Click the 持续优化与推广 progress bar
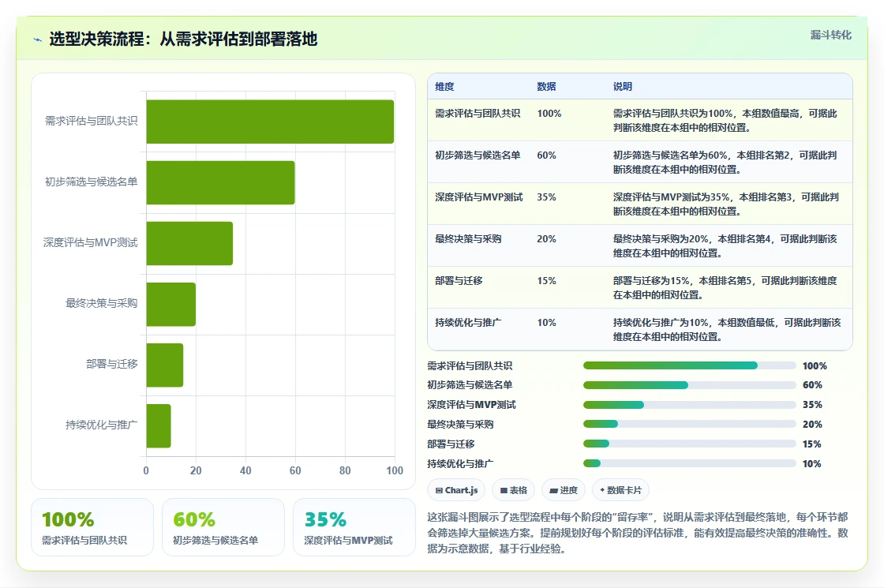 pyautogui.click(x=690, y=463)
